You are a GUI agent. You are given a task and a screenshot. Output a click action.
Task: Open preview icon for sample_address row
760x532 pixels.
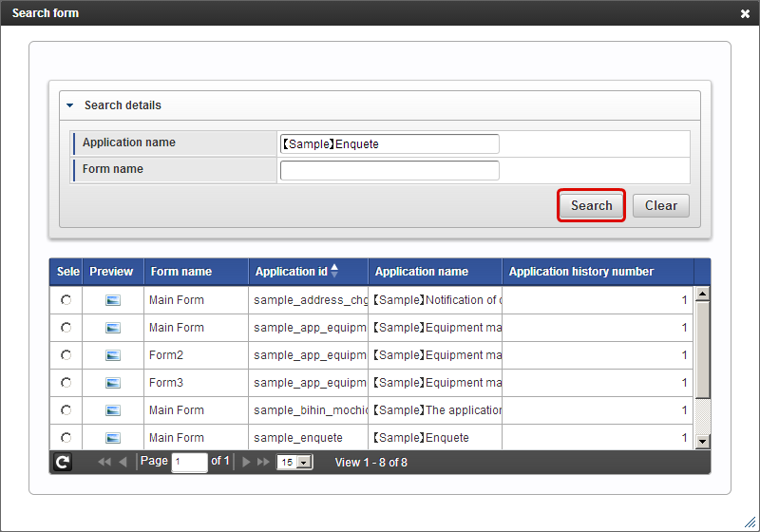113,300
